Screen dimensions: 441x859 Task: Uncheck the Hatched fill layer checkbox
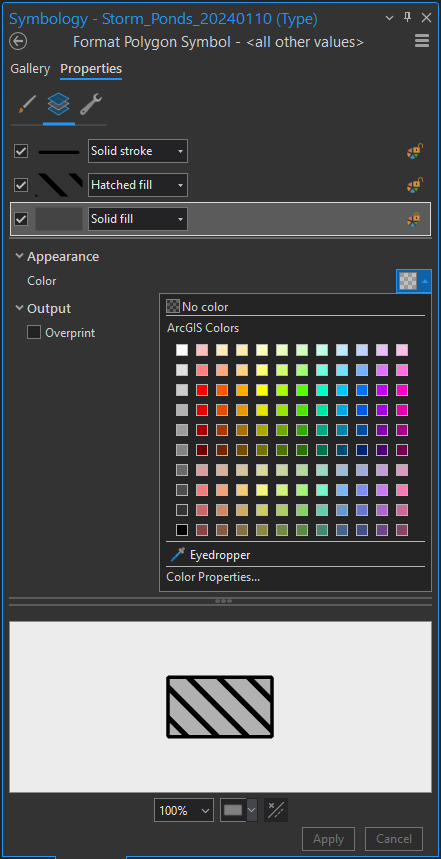tap(21, 185)
